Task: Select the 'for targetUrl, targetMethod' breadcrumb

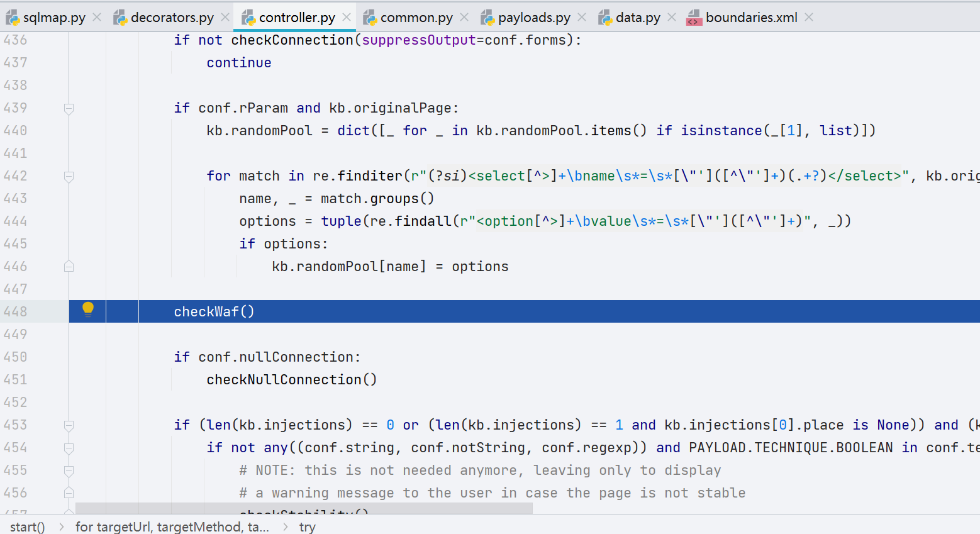Action: click(172, 526)
